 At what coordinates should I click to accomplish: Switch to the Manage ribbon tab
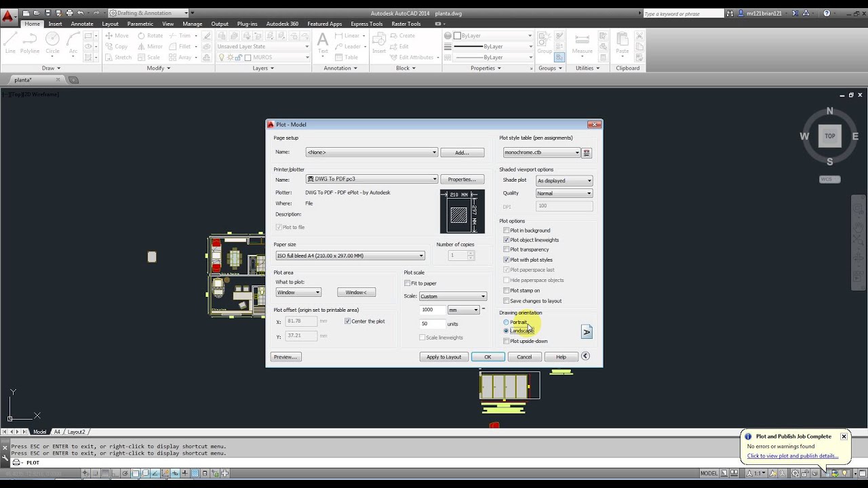[192, 24]
